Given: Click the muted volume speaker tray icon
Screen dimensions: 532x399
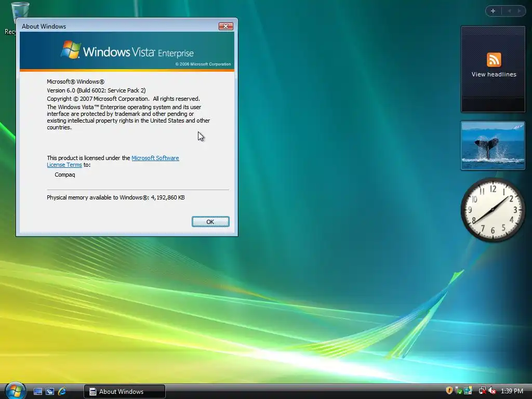Looking at the screenshot, I should tap(492, 391).
